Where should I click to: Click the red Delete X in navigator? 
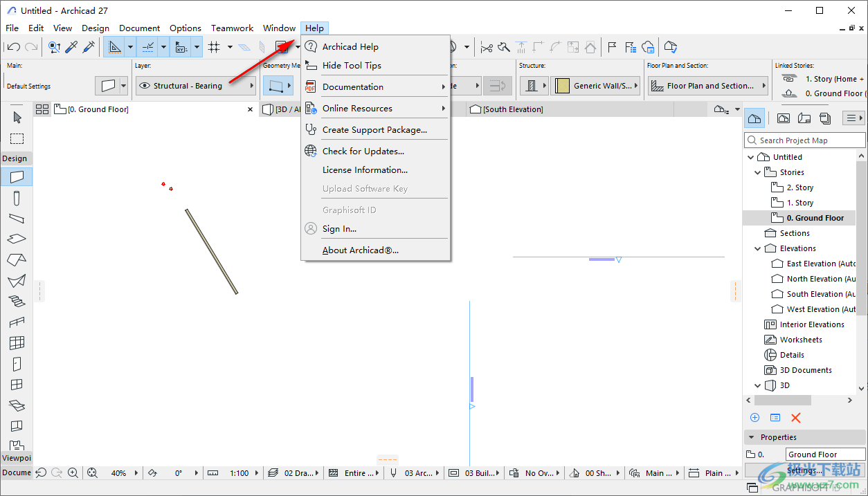click(795, 418)
